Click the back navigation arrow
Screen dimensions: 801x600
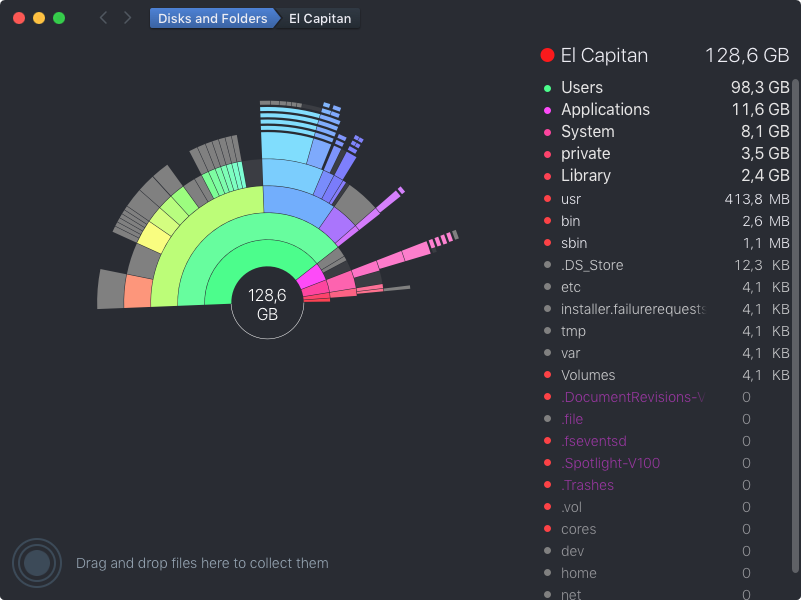coord(103,18)
